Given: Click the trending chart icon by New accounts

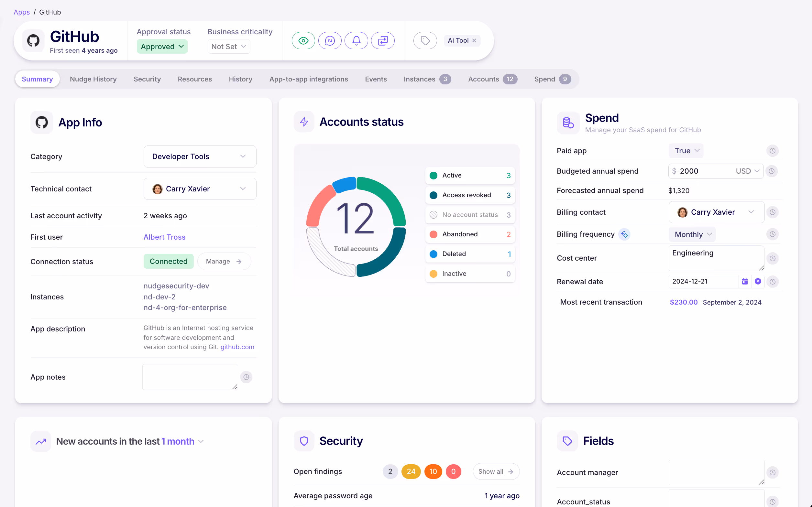Looking at the screenshot, I should pyautogui.click(x=40, y=442).
